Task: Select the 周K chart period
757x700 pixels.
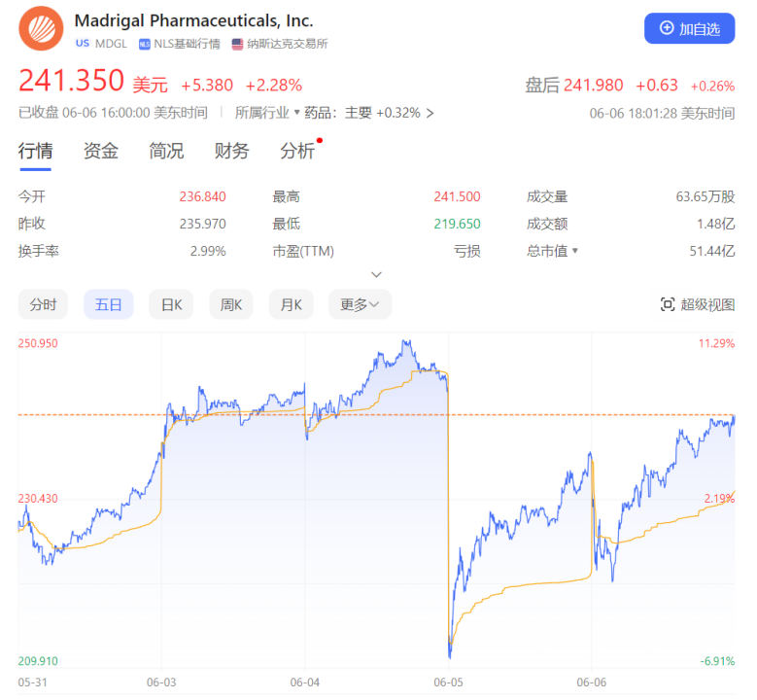Action: 230,304
